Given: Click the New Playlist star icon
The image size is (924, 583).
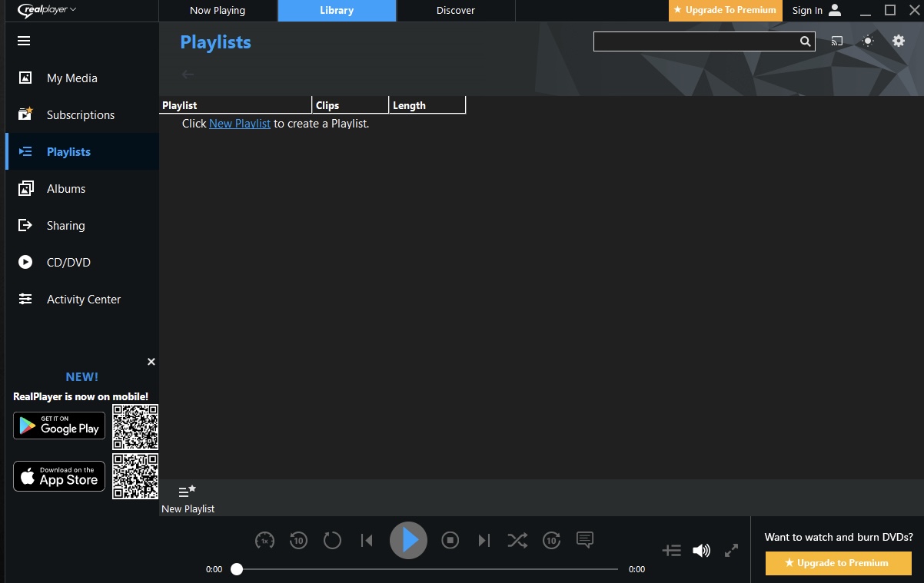Looking at the screenshot, I should 187,491.
